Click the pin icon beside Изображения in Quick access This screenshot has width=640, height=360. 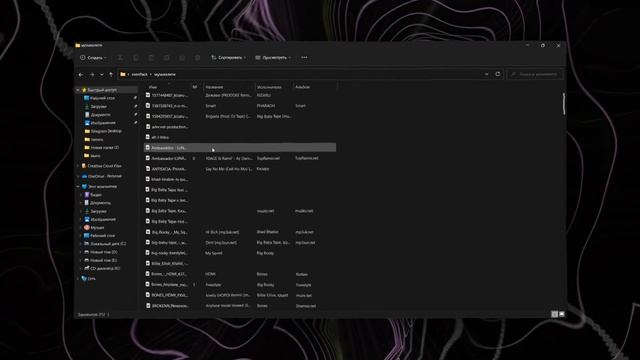tap(135, 122)
